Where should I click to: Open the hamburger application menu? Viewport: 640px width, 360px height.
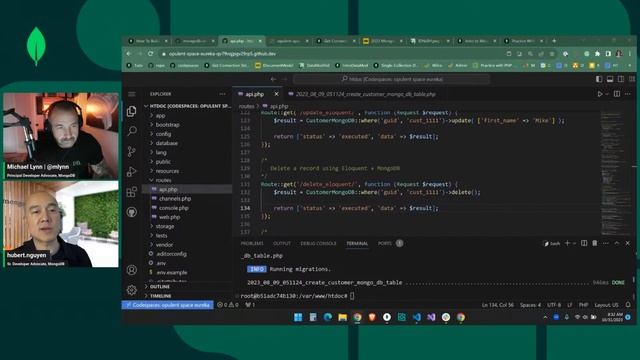[x=131, y=94]
